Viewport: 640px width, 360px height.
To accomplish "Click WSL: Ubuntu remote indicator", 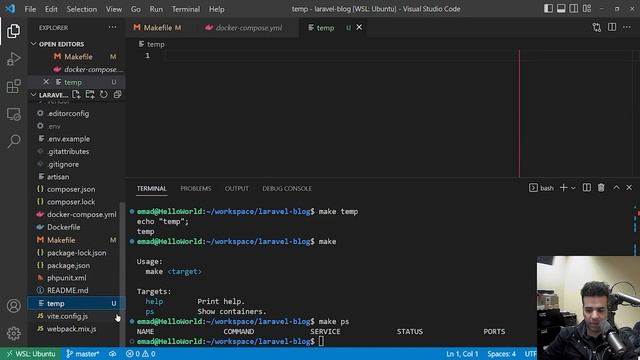I will 31,354.
